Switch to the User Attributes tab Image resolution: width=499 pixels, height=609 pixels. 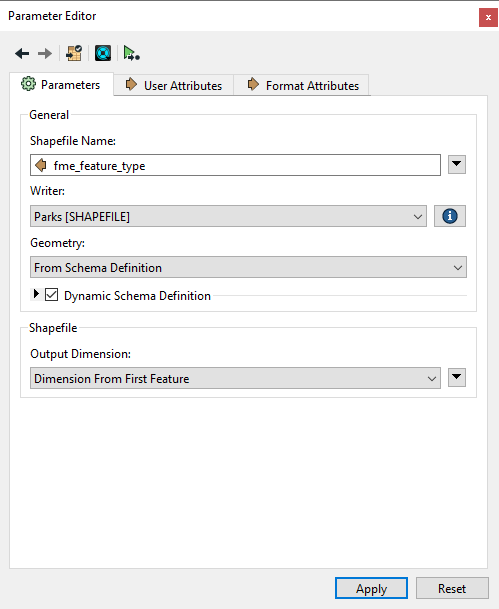pyautogui.click(x=174, y=85)
